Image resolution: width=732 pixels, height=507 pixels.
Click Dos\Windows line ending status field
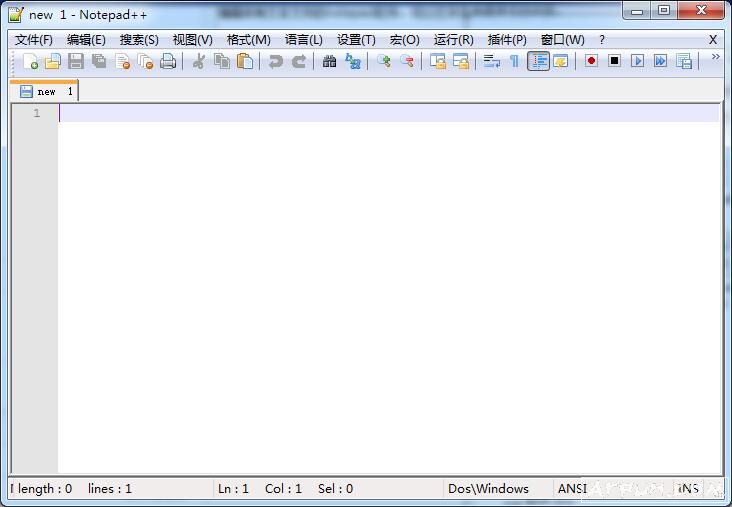coord(488,489)
